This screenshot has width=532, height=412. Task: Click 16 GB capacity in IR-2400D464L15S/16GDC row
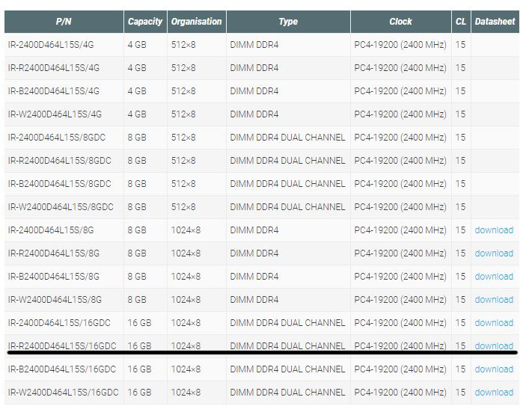[139, 323]
